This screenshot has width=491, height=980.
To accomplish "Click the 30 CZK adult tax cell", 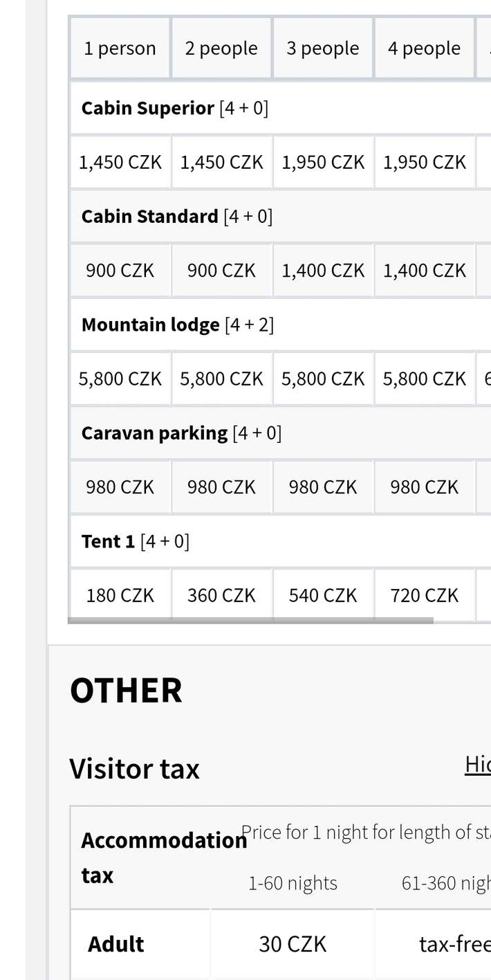I will pyautogui.click(x=293, y=944).
